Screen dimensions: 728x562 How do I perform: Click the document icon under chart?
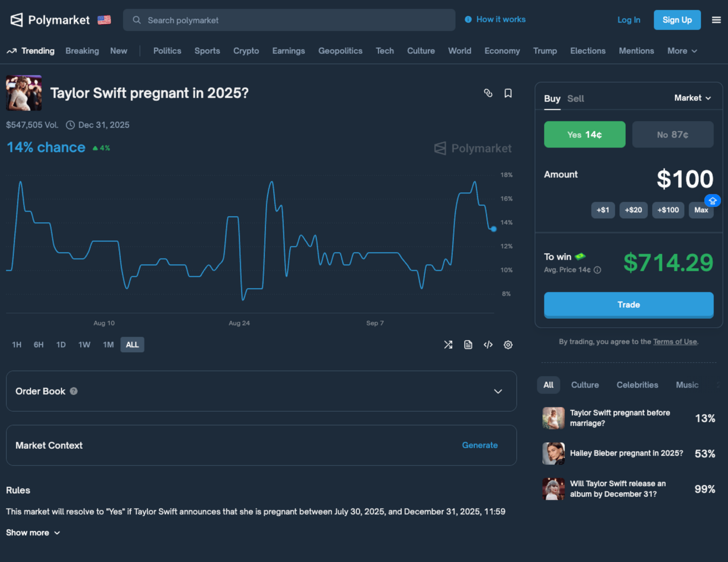468,344
